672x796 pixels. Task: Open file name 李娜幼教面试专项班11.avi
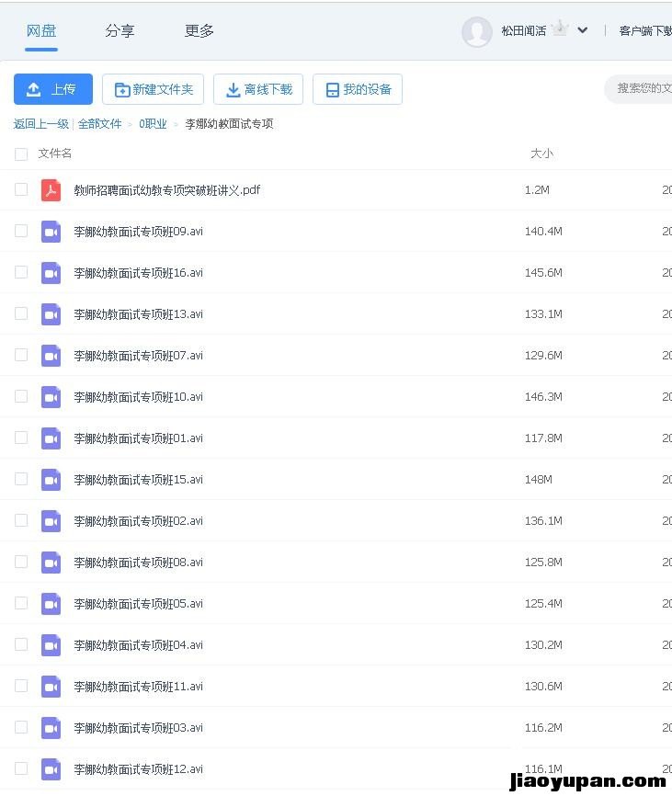[x=139, y=687]
